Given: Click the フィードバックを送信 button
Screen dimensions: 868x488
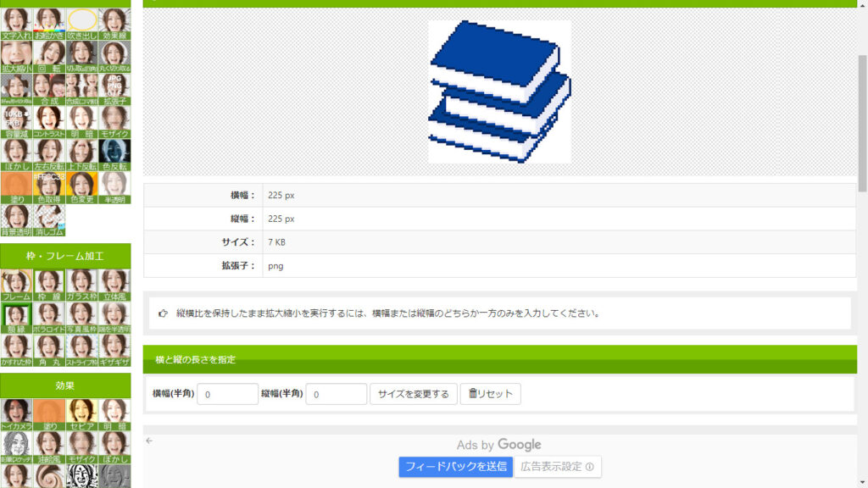Looking at the screenshot, I should (455, 467).
